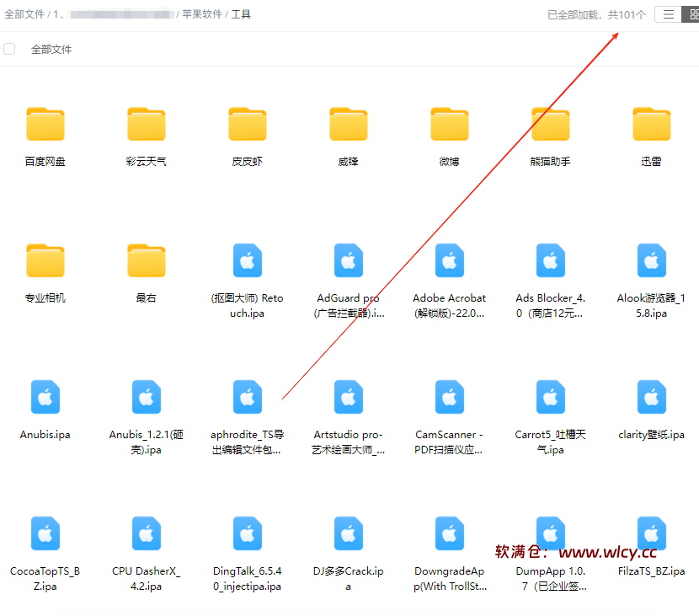This screenshot has width=699, height=616.
Task: Select the Anubis_1.2.1(砸壳).ipa file icon
Action: click(147, 397)
